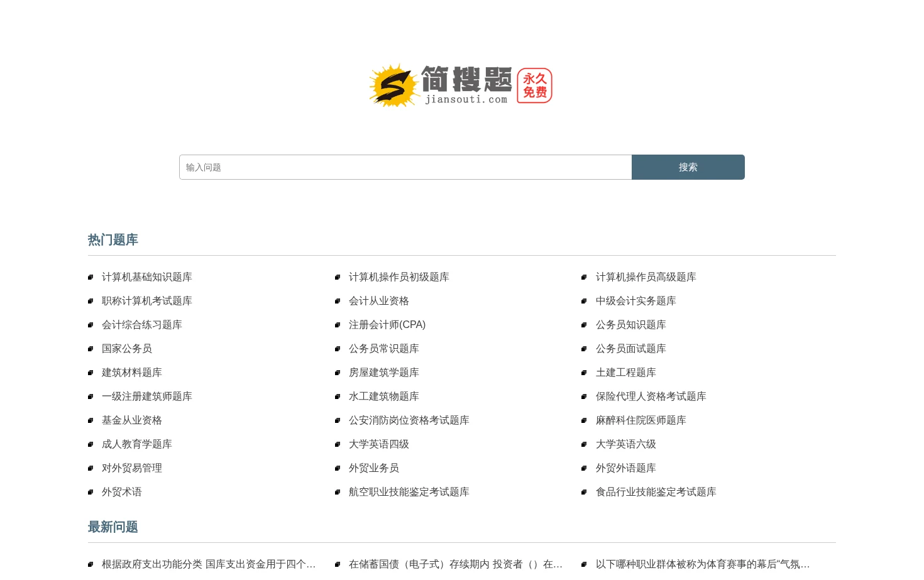Open 一级注册建筑师题库 link

[147, 397]
